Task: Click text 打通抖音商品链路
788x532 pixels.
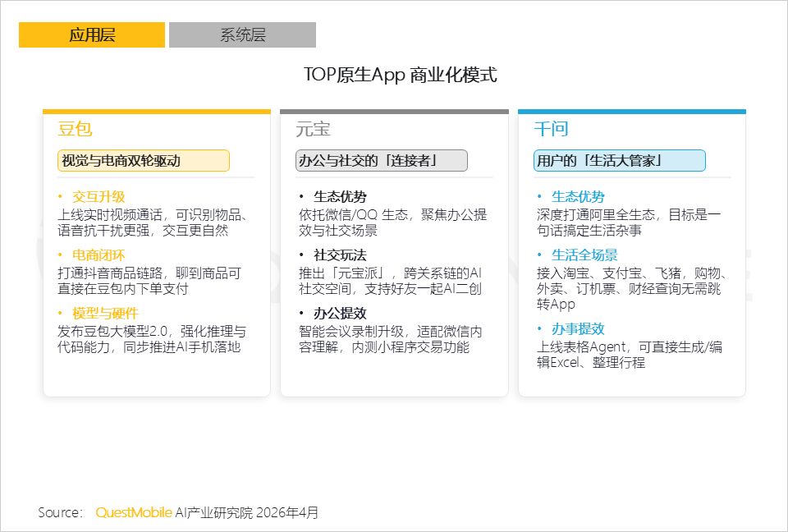Action: [x=110, y=273]
